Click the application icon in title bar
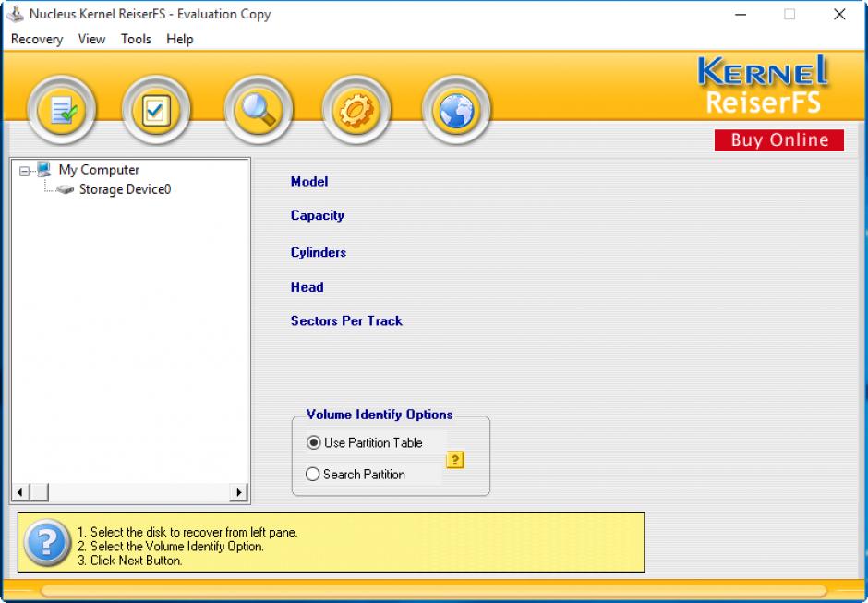Screen dimensions: 868x603 pos(15,14)
